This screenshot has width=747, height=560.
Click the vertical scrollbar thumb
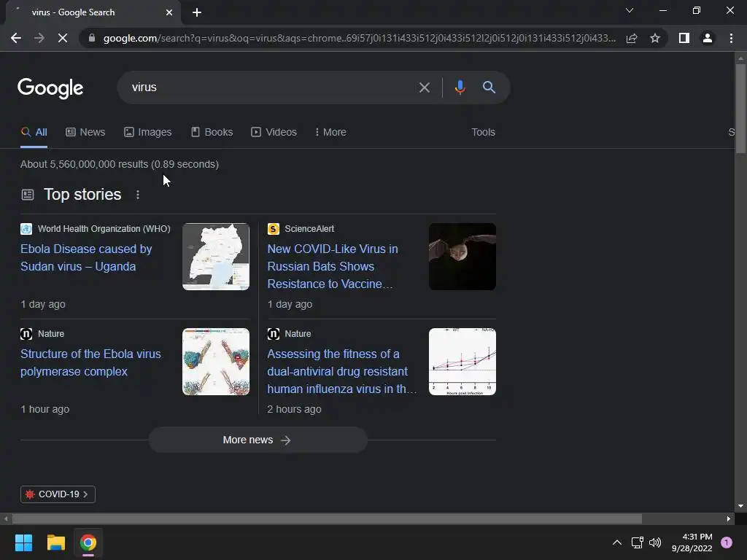coord(740,108)
